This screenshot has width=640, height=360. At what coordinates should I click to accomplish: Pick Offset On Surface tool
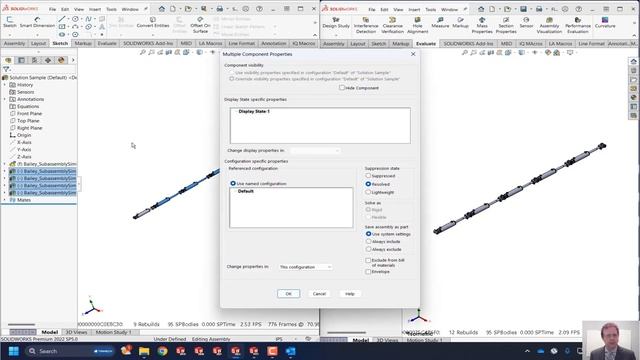(x=200, y=25)
